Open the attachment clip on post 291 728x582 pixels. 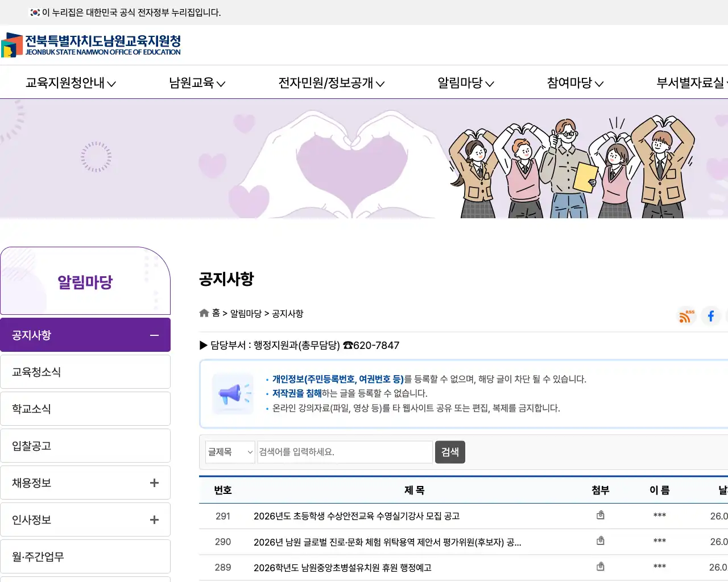click(601, 515)
